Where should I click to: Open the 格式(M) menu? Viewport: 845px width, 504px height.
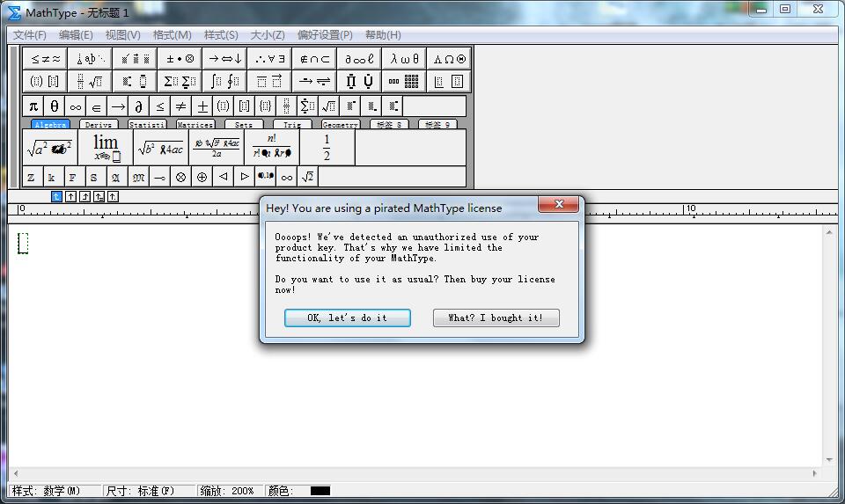tap(172, 35)
